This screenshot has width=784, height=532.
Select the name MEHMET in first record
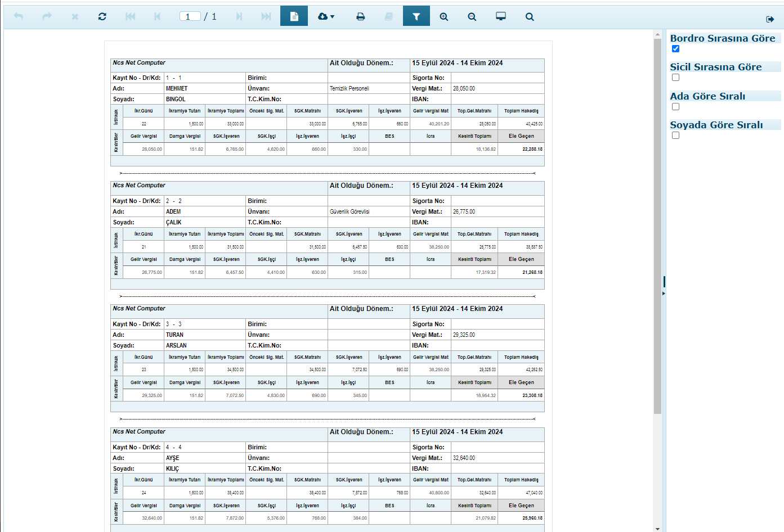point(177,88)
